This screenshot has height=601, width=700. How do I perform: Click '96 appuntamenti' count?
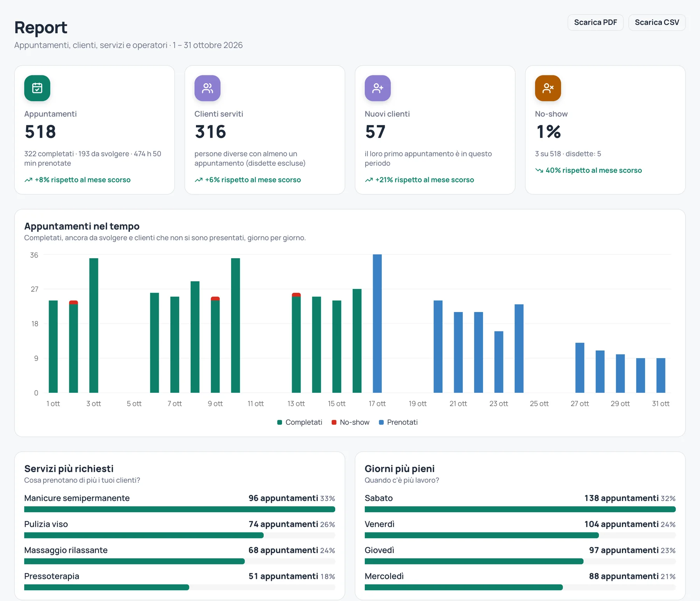click(283, 498)
